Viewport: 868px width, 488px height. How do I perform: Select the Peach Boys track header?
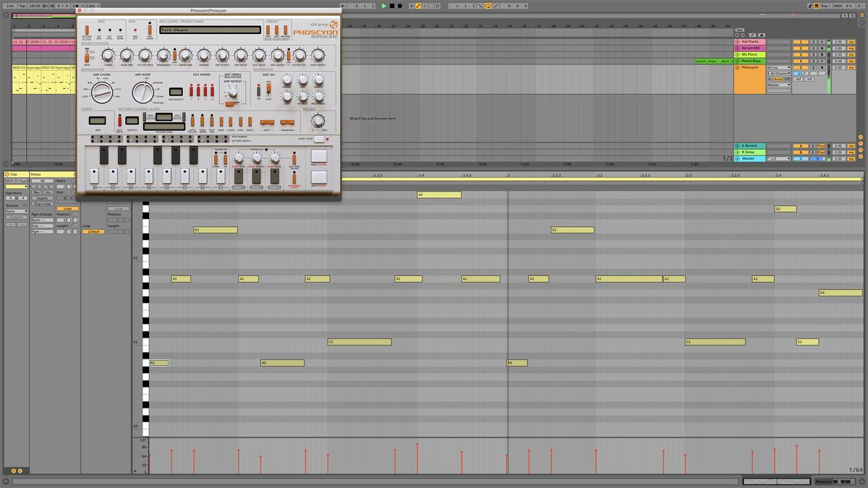tap(750, 61)
